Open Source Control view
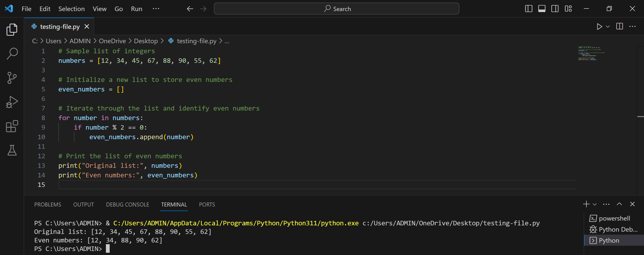This screenshot has width=644, height=255. (12, 78)
